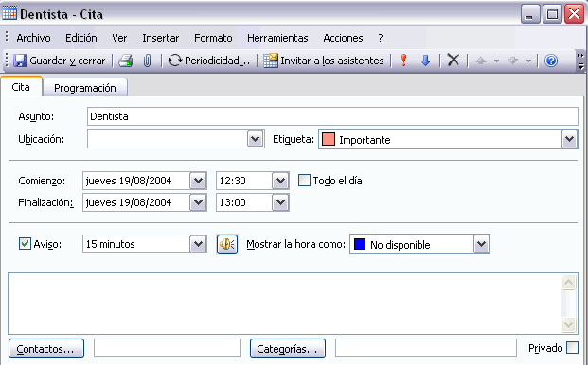Open the Etiqueta label dropdown
The width and height of the screenshot is (588, 365).
click(569, 139)
